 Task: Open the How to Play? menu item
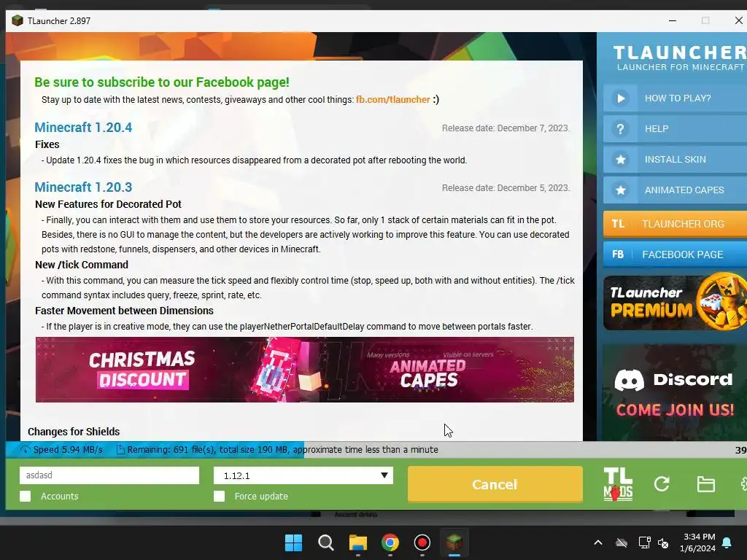[675, 98]
